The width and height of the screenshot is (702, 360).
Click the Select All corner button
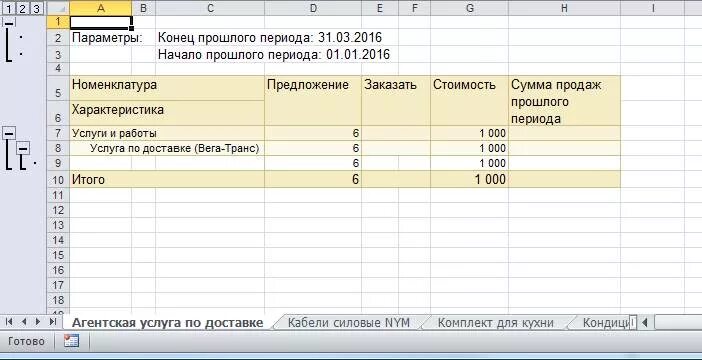(x=58, y=8)
